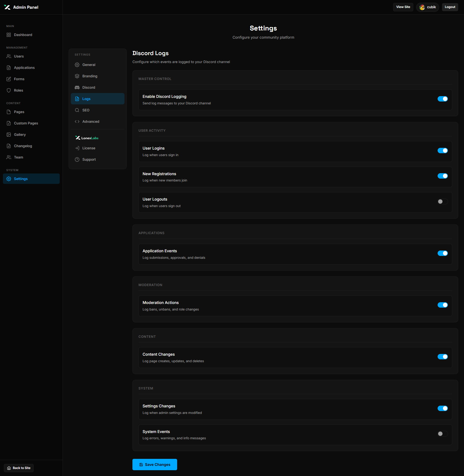Click the Back to Site button
Viewport: 464px width, 476px height.
click(19, 468)
